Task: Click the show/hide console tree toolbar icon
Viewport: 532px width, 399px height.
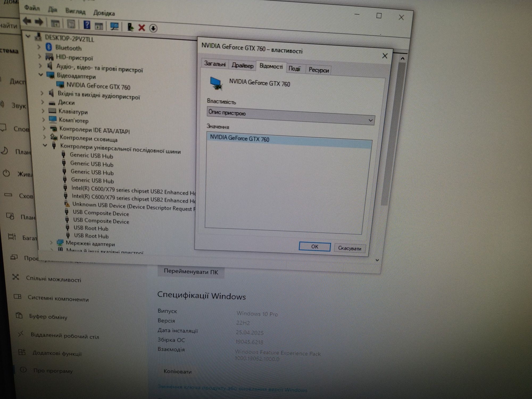Action: tap(55, 23)
